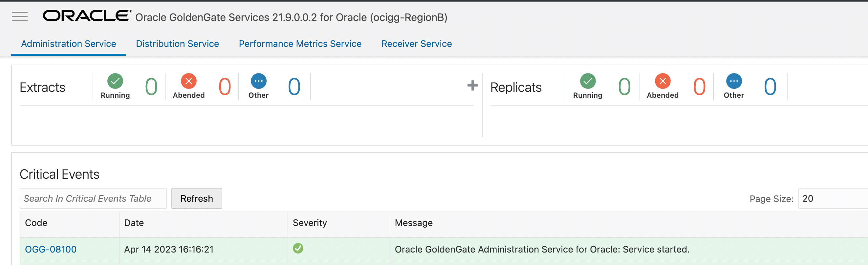Click the date Apr 14 2023 16:16:21
This screenshot has height=265, width=868.
[169, 249]
